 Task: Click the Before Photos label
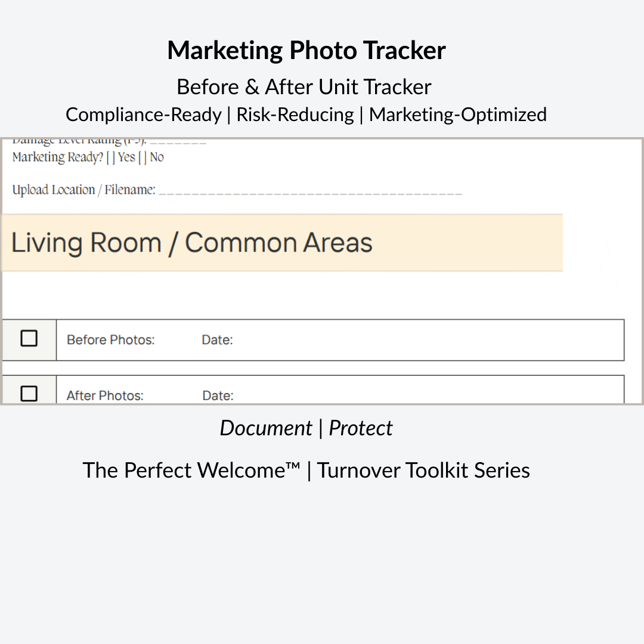pos(110,340)
